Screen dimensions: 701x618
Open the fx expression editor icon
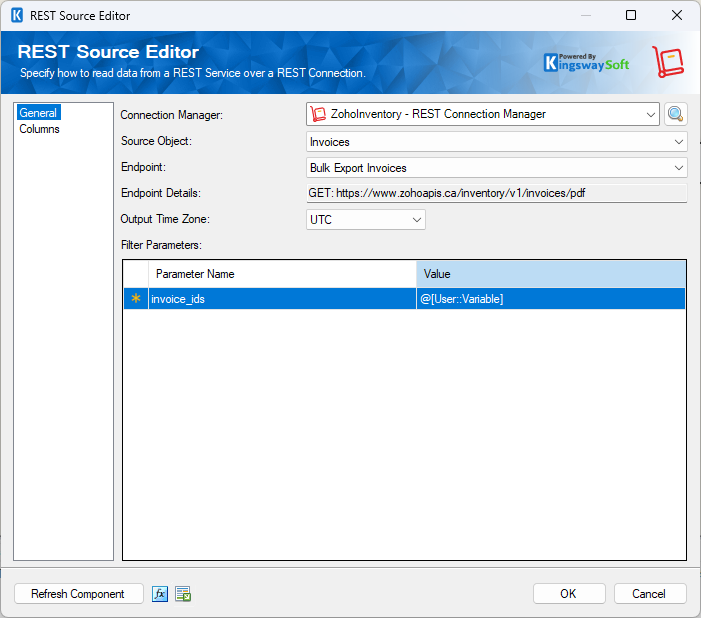tap(160, 594)
